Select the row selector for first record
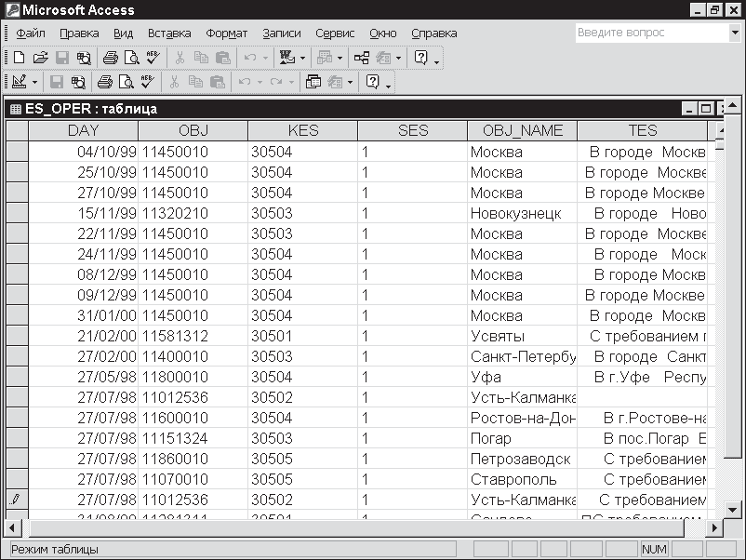 [17, 152]
